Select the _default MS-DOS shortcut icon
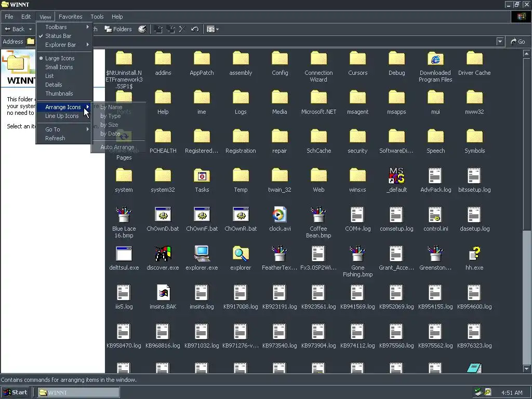This screenshot has height=399, width=532. point(396,176)
